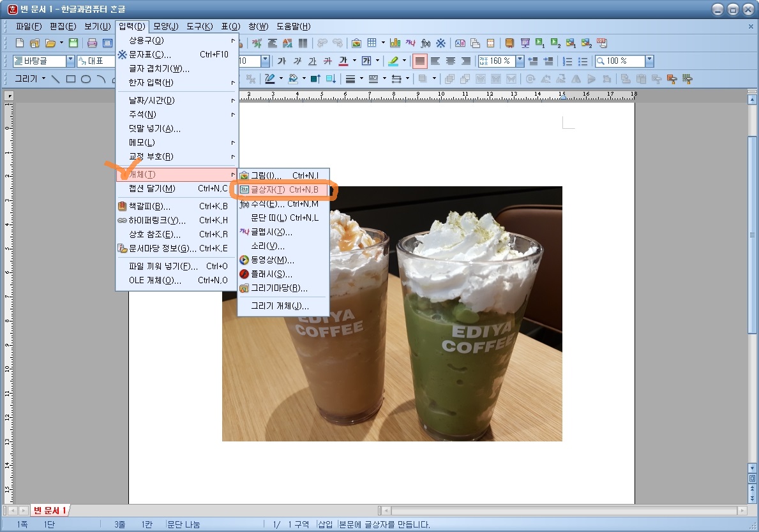Open the 100 % zoom dropdown
The image size is (759, 532).
(650, 61)
